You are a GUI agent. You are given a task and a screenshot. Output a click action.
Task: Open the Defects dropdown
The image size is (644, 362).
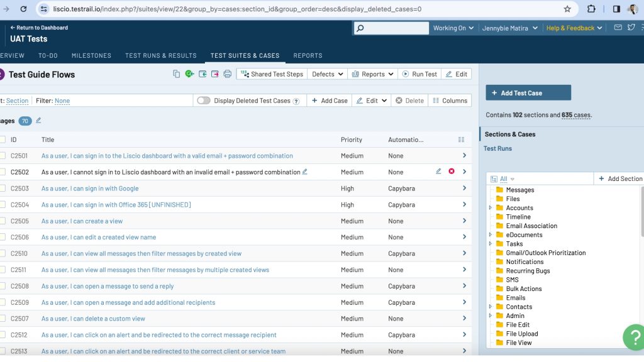coord(327,74)
